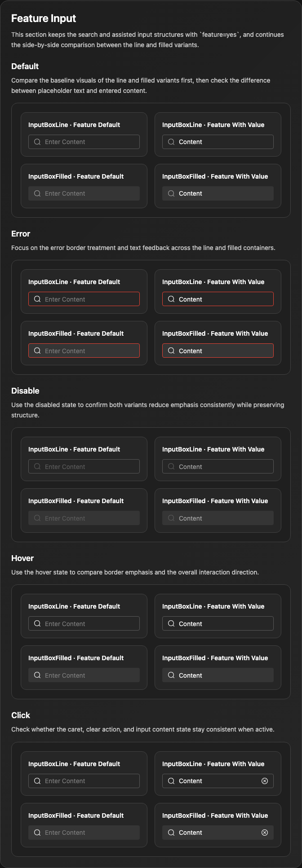This screenshot has width=302, height=868.
Task: Focus Default section InputBoxFilled Enter Content field
Action: pos(84,193)
